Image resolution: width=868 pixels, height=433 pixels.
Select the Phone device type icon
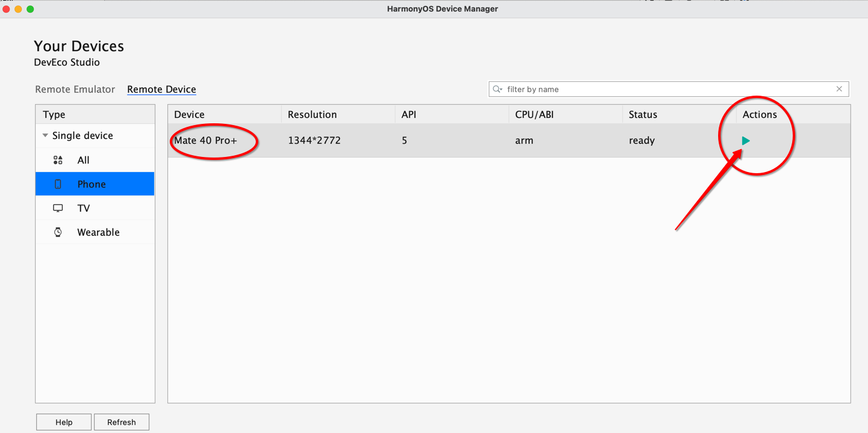57,183
